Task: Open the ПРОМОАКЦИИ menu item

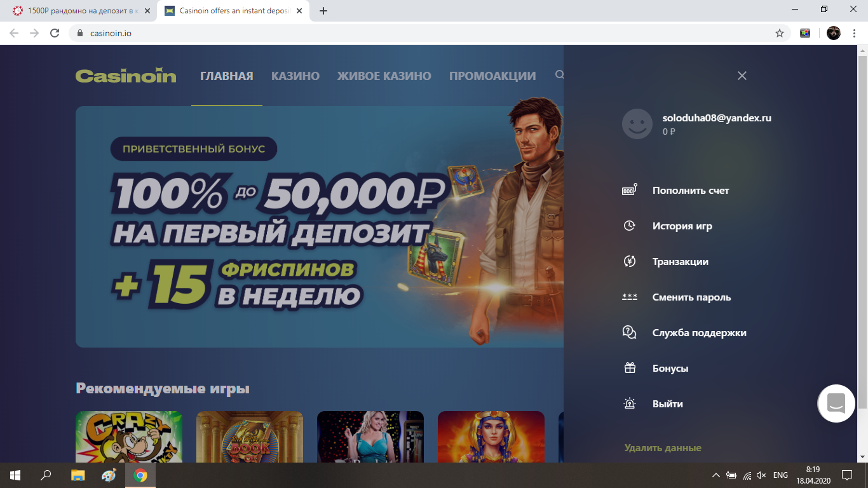Action: click(x=492, y=76)
